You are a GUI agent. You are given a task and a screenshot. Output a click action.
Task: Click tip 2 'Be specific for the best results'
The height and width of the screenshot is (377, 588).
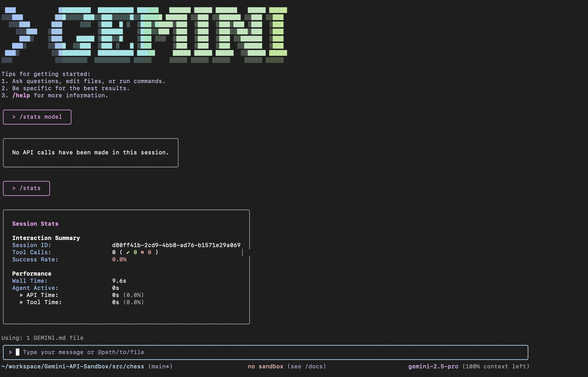tap(66, 88)
